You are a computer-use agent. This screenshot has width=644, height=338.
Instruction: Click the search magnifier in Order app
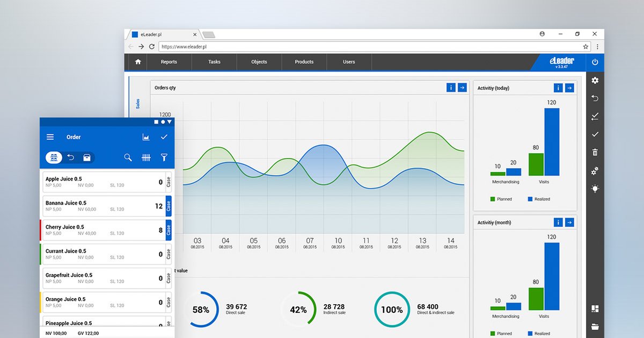coord(128,157)
